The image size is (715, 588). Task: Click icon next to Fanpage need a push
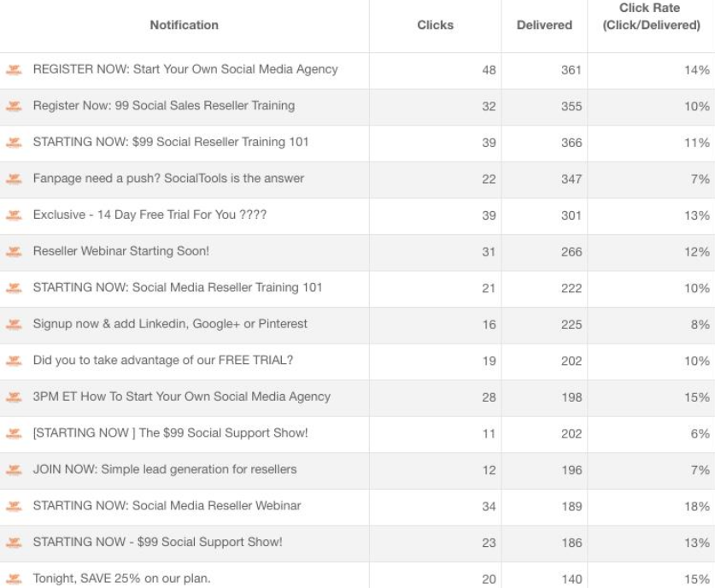point(14,179)
